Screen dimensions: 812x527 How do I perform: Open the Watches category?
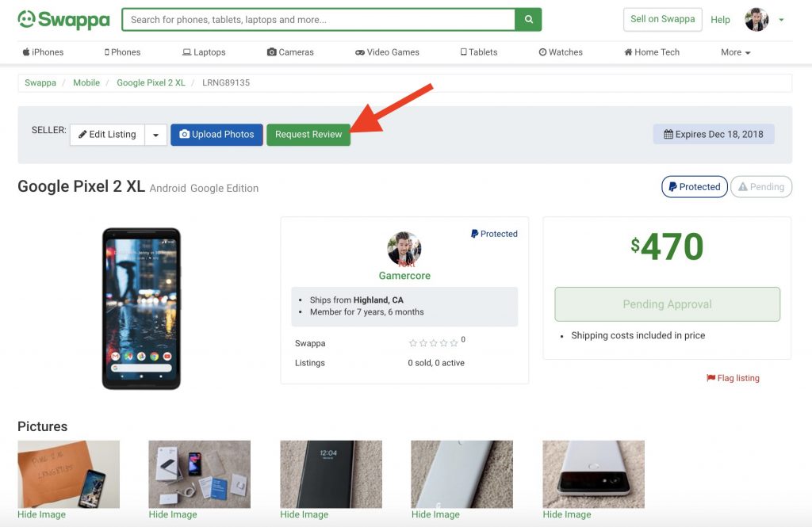[561, 52]
